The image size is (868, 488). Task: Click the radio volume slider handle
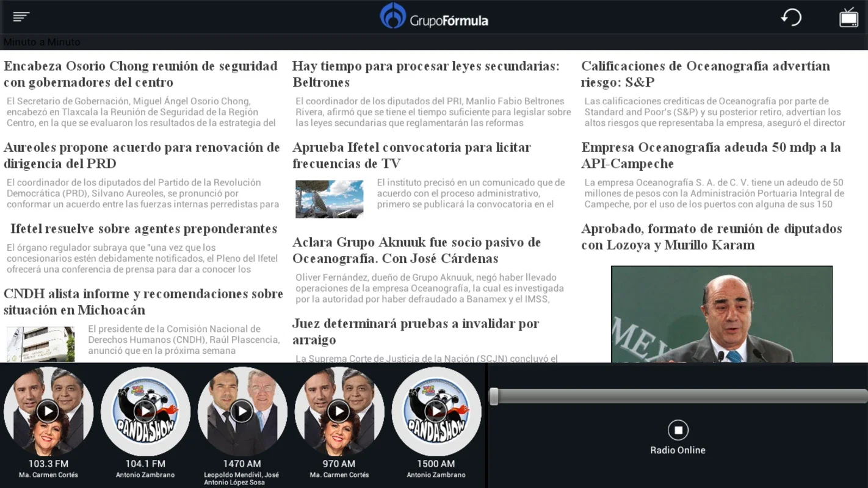coord(494,396)
